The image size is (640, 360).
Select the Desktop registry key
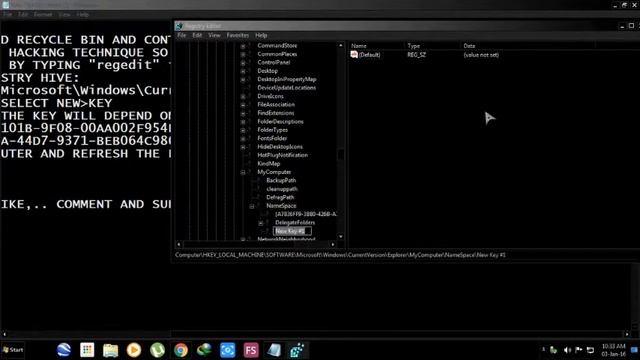pyautogui.click(x=267, y=71)
